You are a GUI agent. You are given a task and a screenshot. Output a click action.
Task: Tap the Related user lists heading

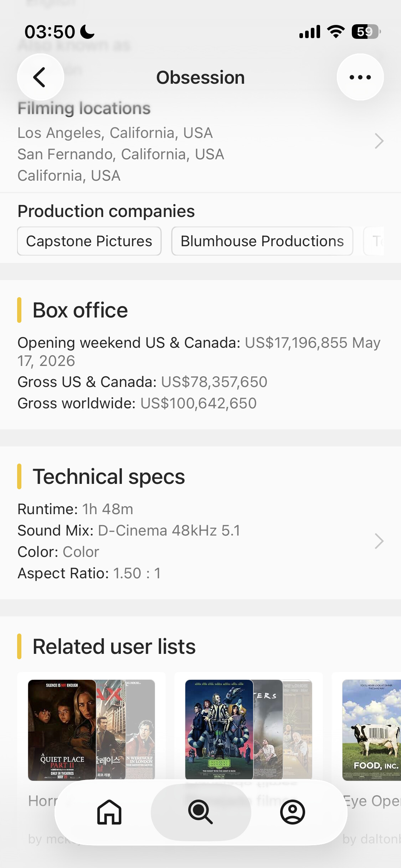coord(114,647)
